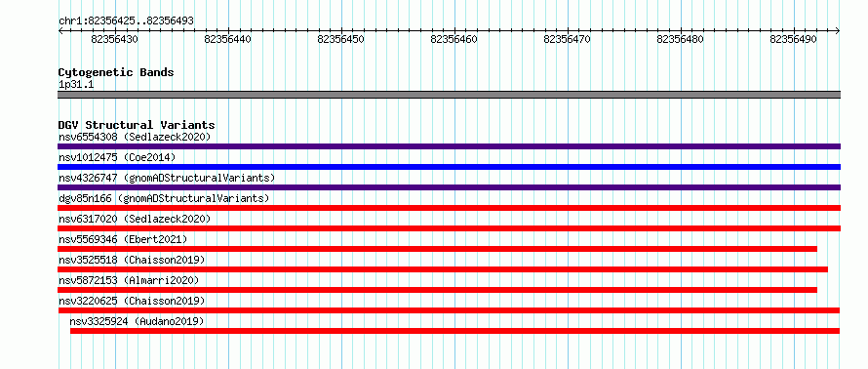Click ruler position 82356450
This screenshot has height=369, width=868.
[340, 39]
